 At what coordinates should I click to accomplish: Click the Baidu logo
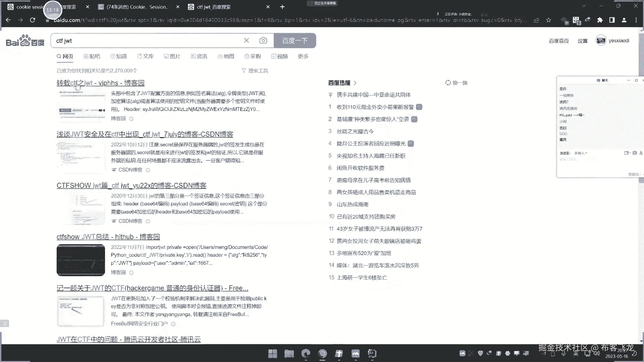pos(25,41)
